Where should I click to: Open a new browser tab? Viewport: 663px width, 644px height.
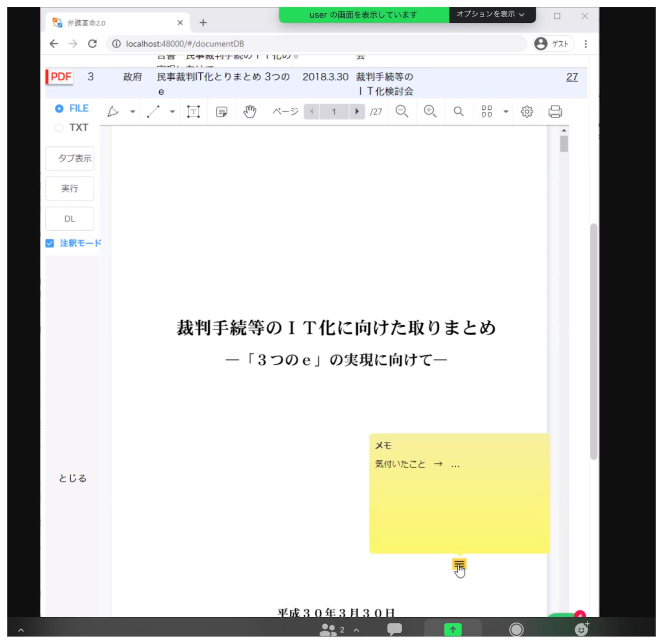pos(203,23)
